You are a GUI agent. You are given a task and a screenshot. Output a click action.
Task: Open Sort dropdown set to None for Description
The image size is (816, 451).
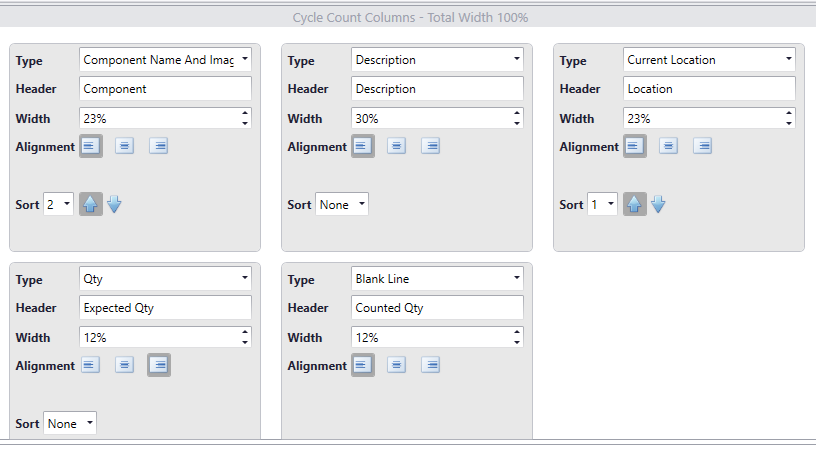(x=342, y=204)
